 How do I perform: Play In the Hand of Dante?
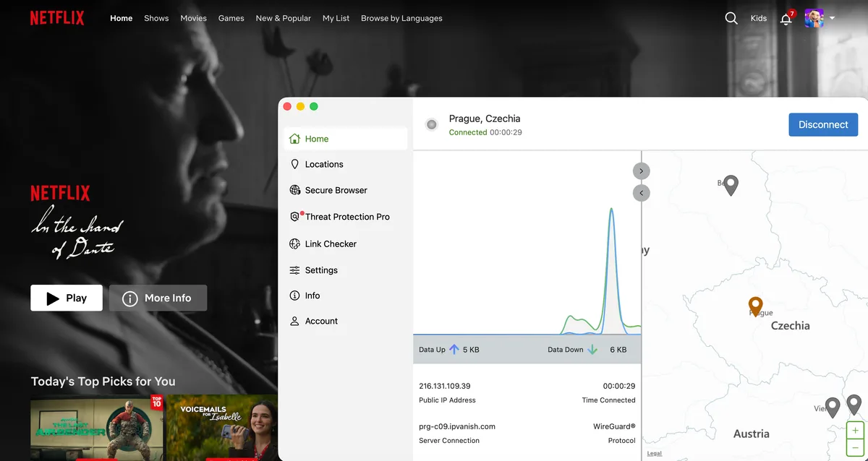[67, 298]
